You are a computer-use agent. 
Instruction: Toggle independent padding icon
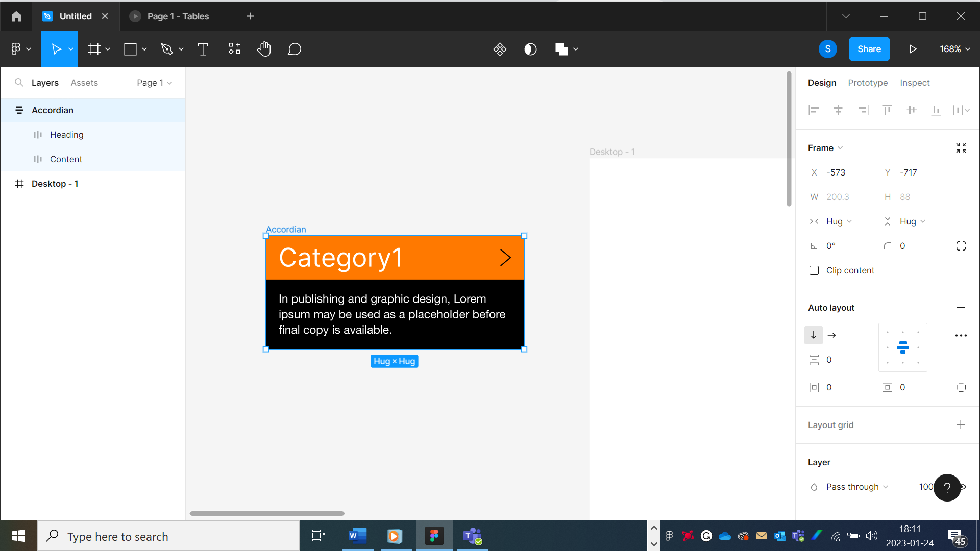click(961, 387)
